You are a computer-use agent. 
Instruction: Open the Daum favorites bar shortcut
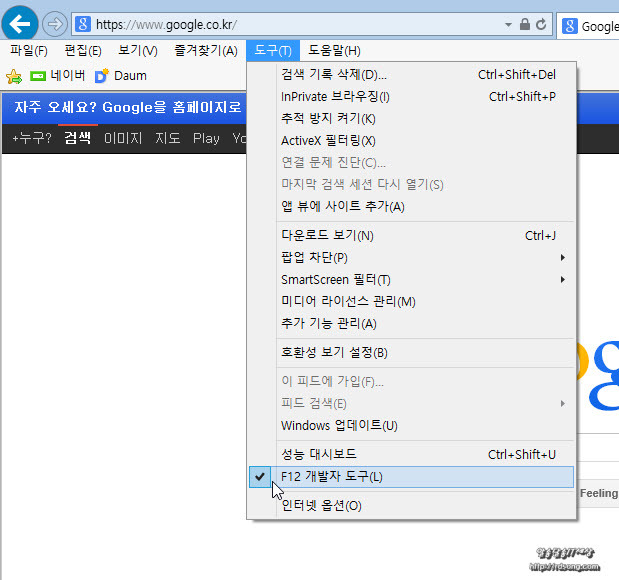coord(120,75)
